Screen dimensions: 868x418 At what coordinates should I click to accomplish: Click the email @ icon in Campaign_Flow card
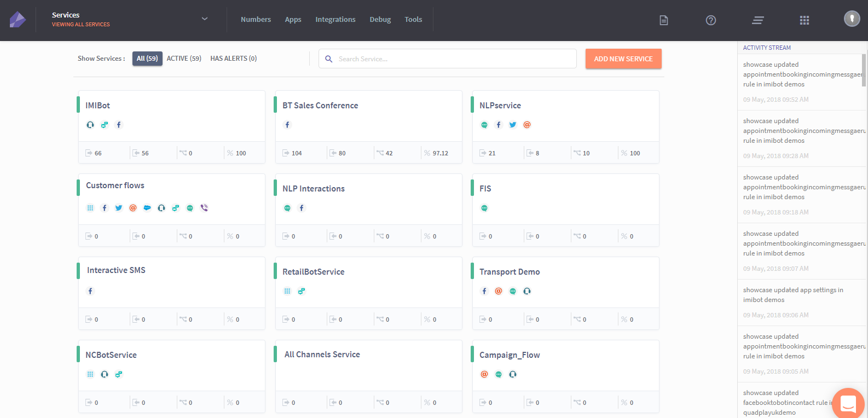point(484,374)
